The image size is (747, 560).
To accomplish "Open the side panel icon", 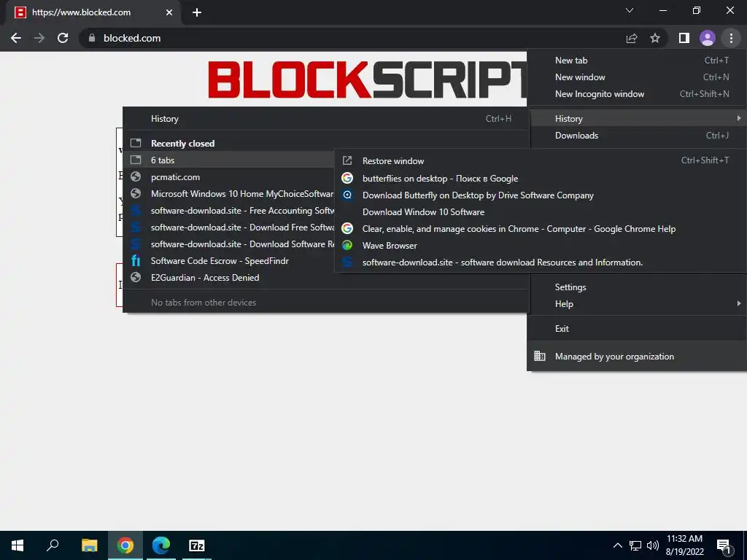I will pos(684,38).
